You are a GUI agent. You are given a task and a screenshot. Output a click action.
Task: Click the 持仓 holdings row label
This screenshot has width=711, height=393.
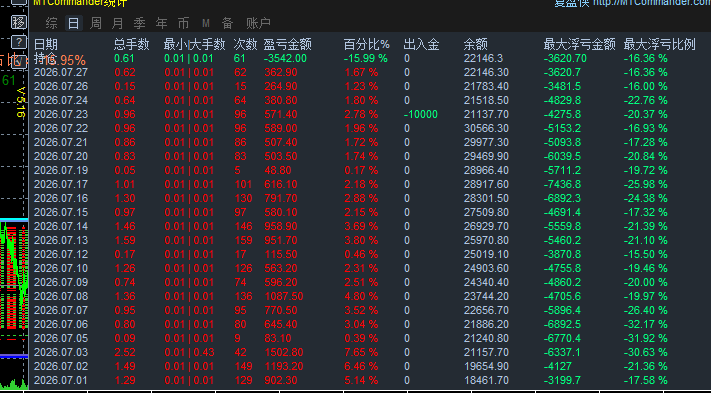(x=46, y=58)
